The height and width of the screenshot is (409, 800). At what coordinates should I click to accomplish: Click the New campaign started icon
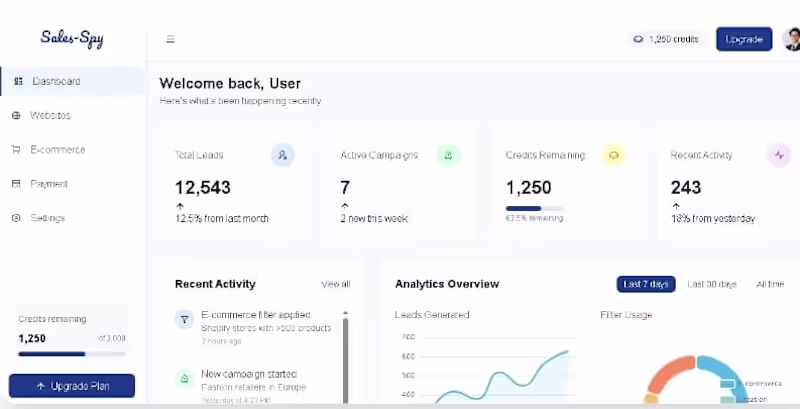(x=185, y=378)
